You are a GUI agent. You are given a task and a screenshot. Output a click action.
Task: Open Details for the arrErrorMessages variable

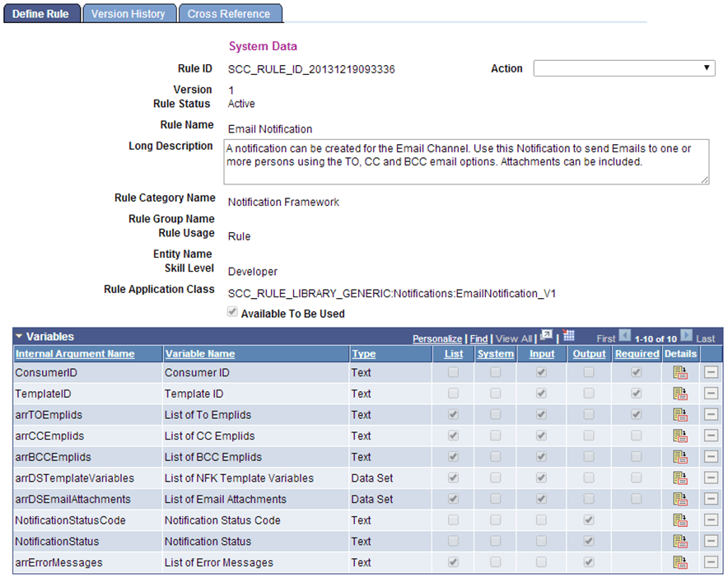[x=679, y=562]
